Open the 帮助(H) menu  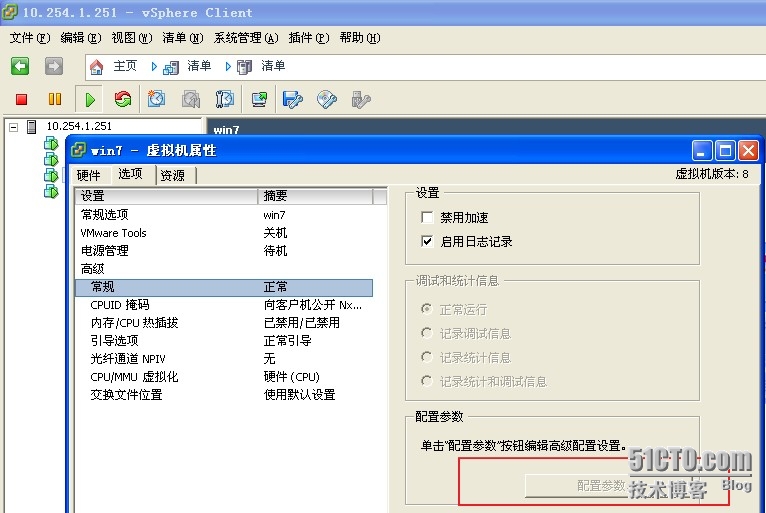[360, 38]
